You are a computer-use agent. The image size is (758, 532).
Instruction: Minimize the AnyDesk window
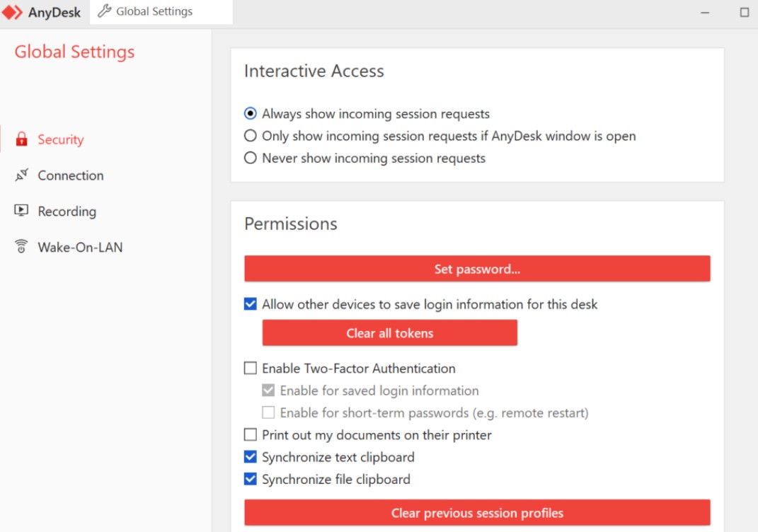coord(705,13)
